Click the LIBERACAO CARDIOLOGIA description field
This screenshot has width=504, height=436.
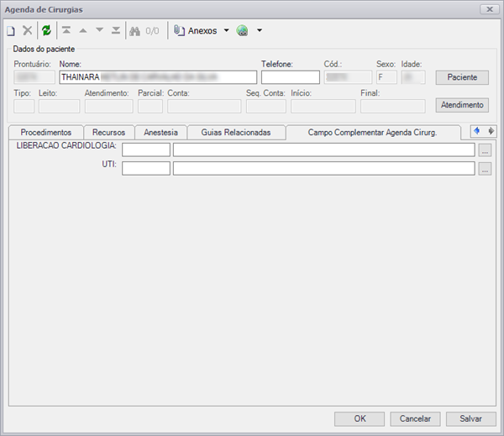pyautogui.click(x=324, y=150)
